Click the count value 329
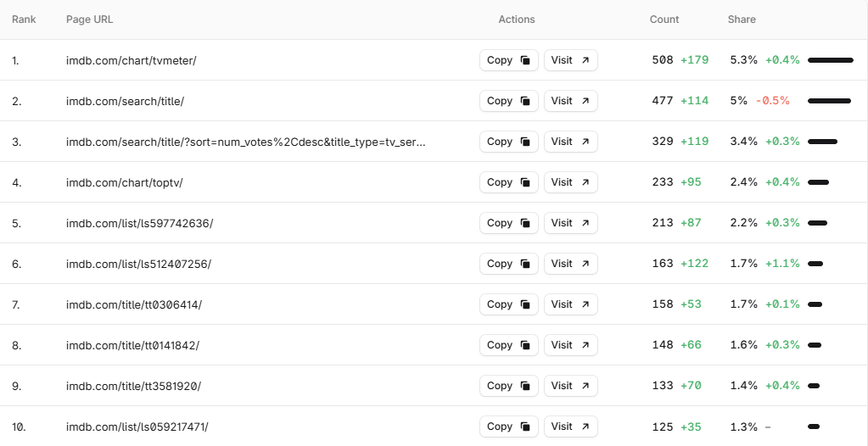 pyautogui.click(x=663, y=141)
